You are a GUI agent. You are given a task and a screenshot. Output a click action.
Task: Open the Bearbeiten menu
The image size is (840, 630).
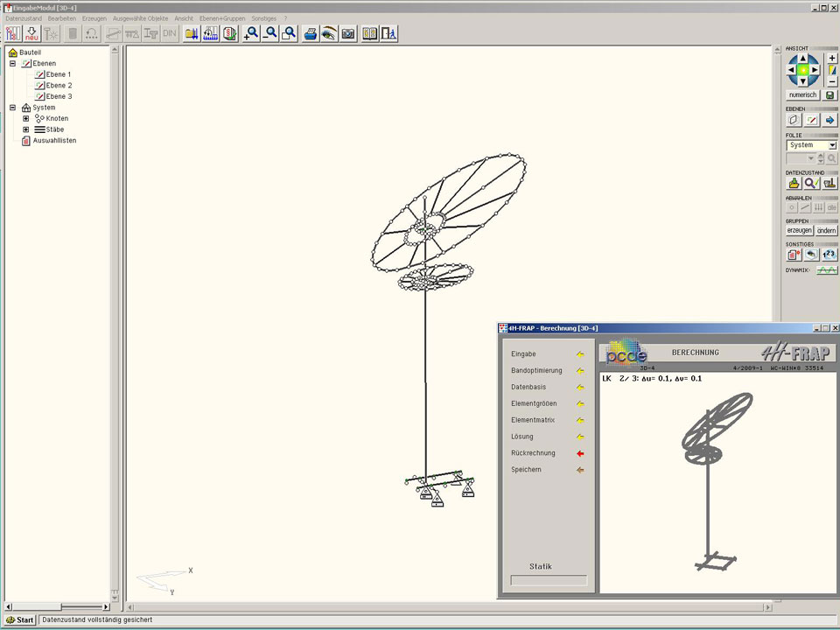point(61,18)
